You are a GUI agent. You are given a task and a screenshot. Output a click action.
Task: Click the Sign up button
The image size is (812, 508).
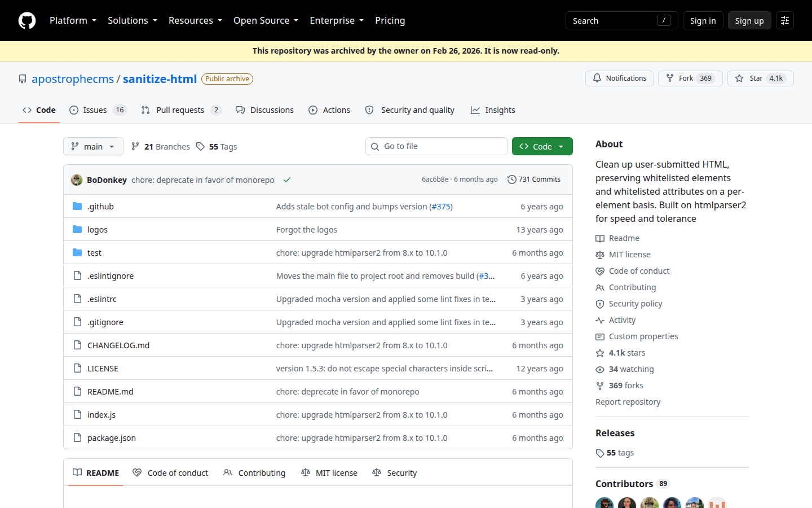click(749, 20)
